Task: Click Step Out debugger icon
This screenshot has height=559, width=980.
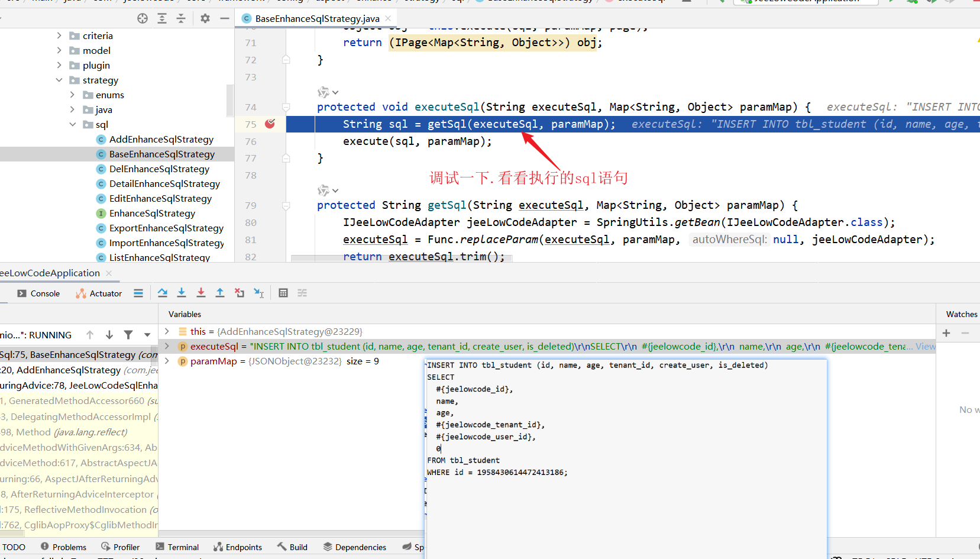Action: coord(220,293)
